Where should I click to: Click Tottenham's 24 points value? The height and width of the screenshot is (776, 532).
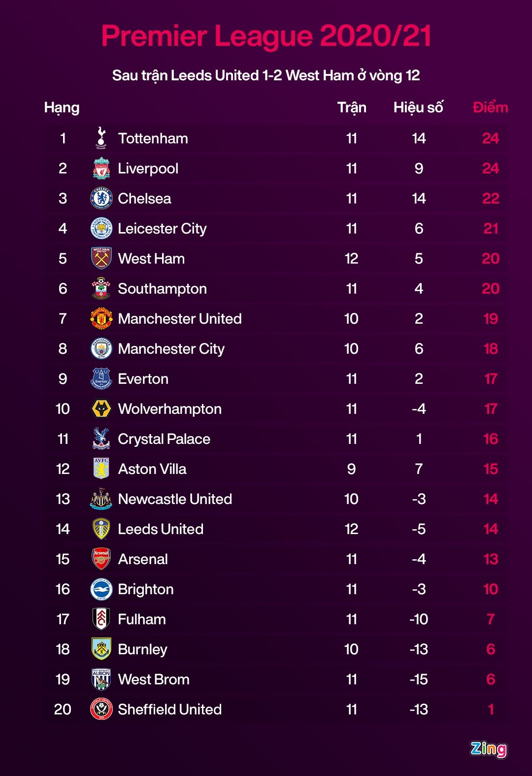491,138
